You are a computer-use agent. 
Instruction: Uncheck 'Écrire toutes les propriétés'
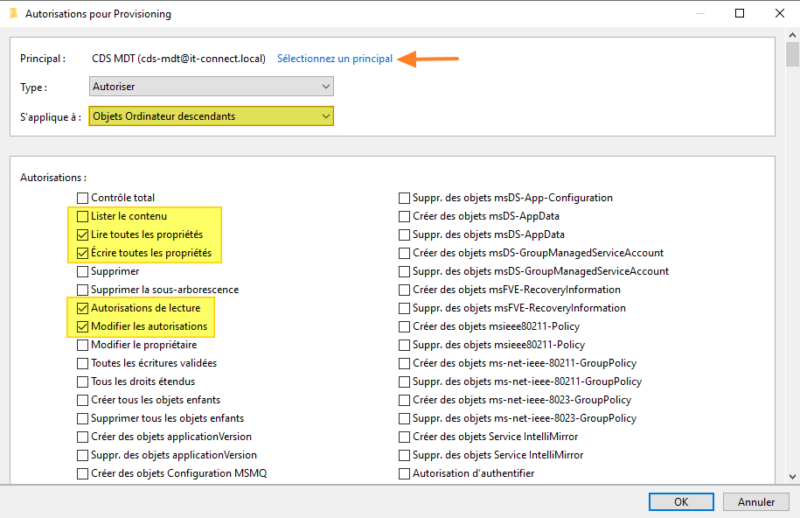pyautogui.click(x=83, y=253)
